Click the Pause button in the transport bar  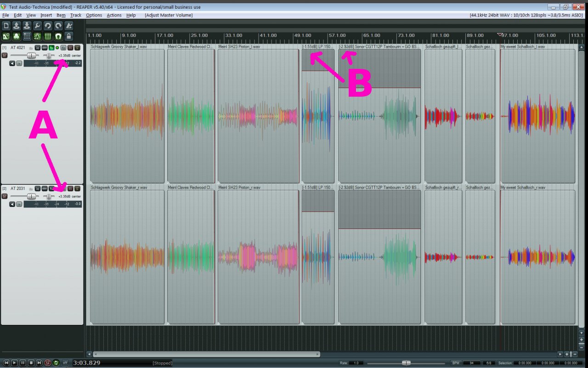click(x=23, y=363)
